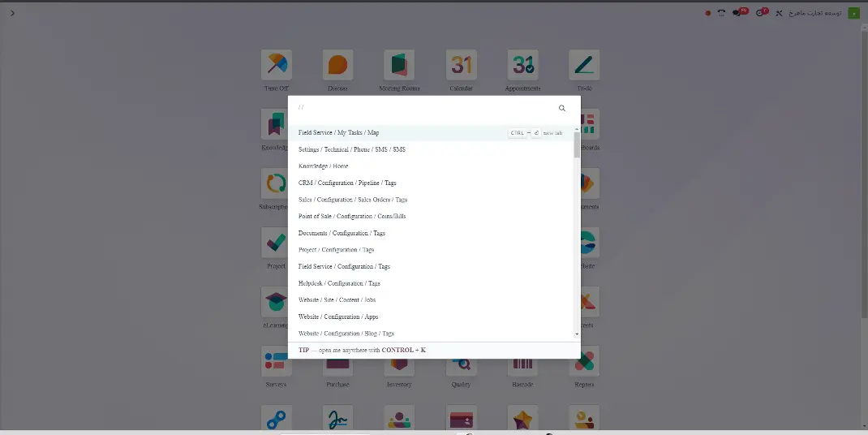Open the activities clock icon in top bar
The image size is (868, 435).
point(759,13)
